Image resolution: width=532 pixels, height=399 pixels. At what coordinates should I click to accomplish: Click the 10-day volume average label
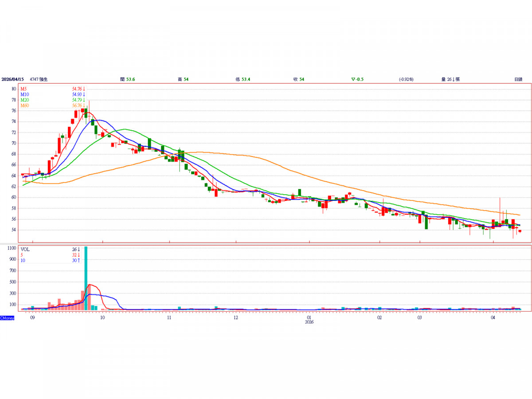23,260
